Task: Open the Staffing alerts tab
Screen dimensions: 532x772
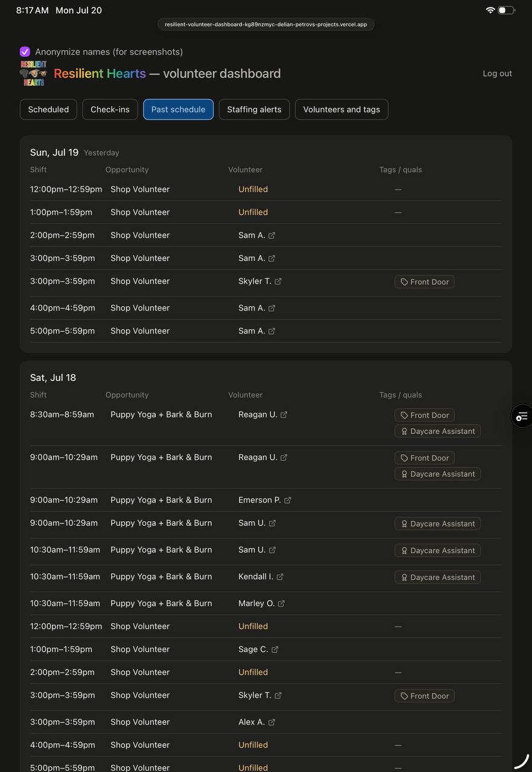Action: (254, 109)
